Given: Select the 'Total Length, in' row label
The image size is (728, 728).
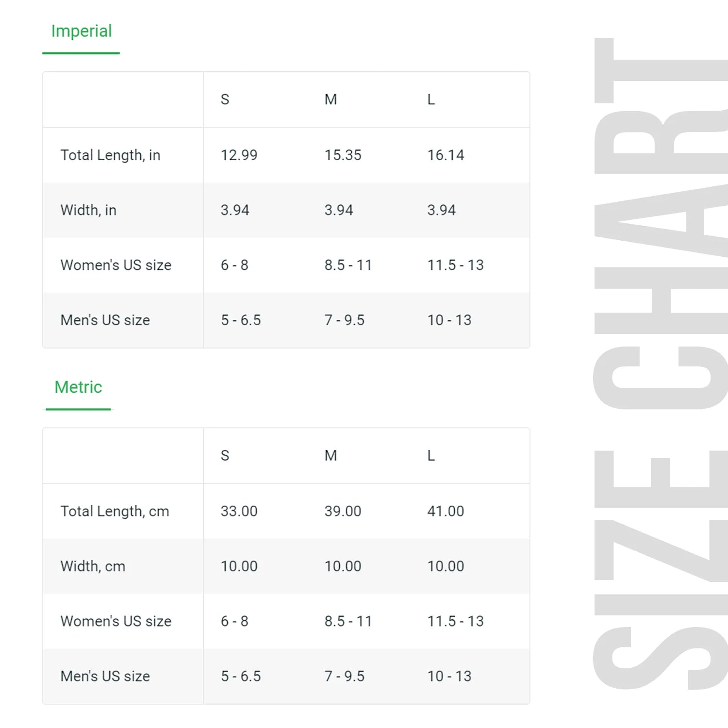Looking at the screenshot, I should (x=110, y=155).
